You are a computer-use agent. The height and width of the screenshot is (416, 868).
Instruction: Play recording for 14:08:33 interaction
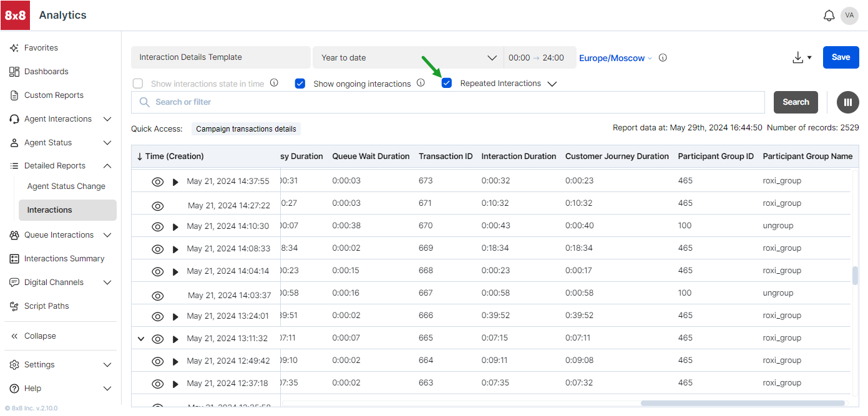pos(175,249)
